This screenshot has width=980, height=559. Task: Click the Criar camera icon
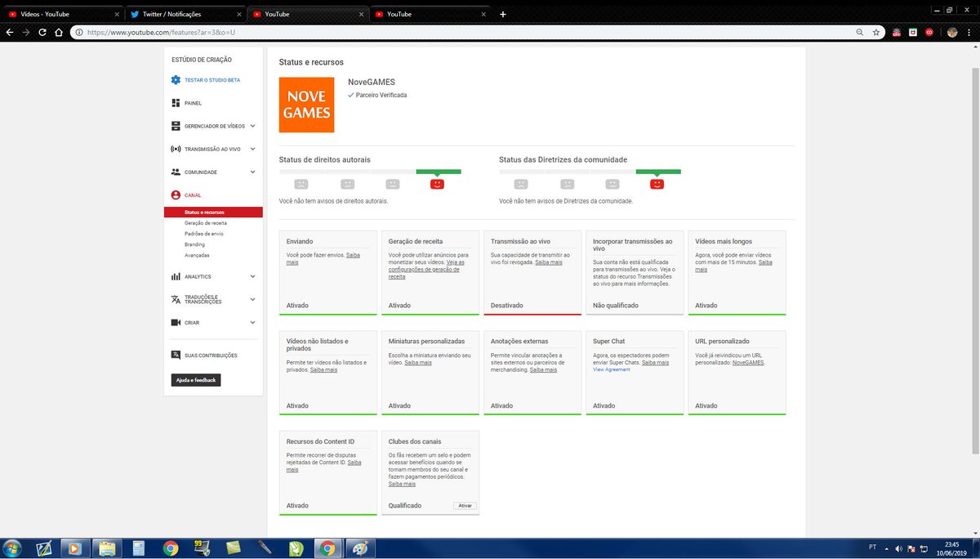(x=176, y=323)
